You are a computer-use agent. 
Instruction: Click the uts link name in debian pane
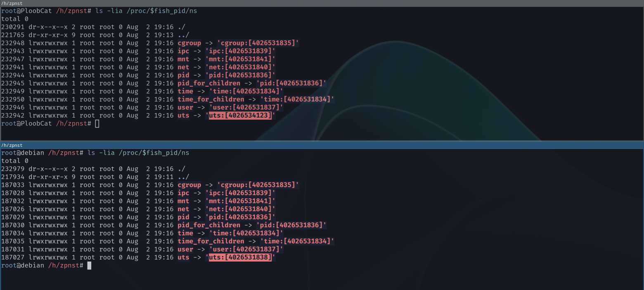[x=184, y=257]
